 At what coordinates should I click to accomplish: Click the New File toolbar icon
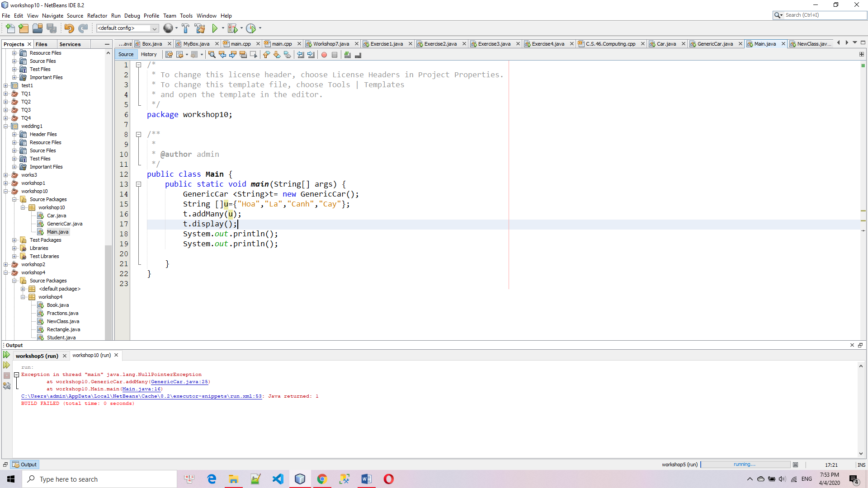coord(10,28)
